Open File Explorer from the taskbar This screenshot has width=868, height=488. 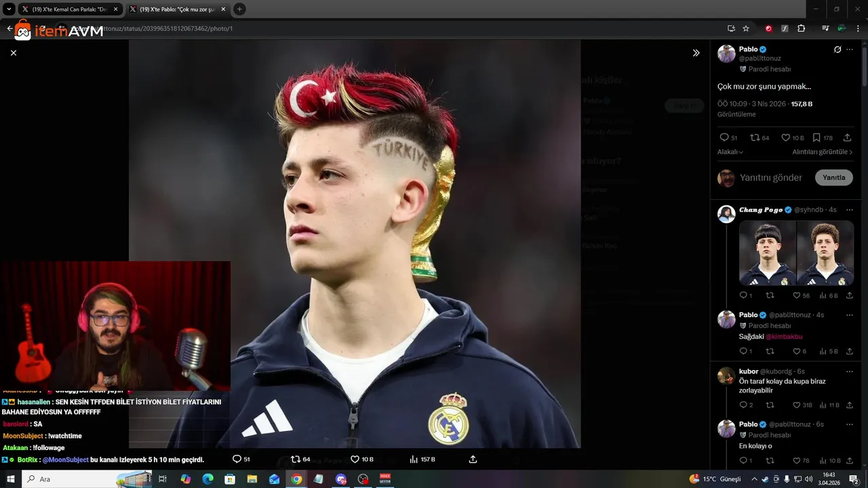pos(252,479)
